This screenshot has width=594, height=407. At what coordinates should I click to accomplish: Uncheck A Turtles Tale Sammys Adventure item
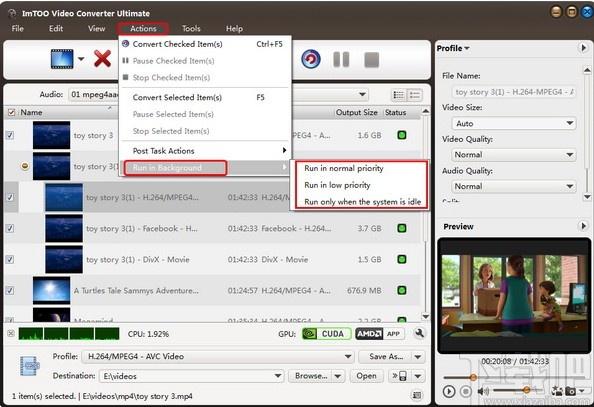tap(10, 290)
